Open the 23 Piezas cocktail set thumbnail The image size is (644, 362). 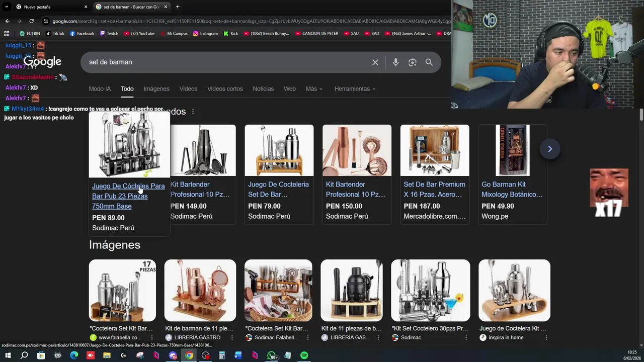pyautogui.click(x=129, y=145)
